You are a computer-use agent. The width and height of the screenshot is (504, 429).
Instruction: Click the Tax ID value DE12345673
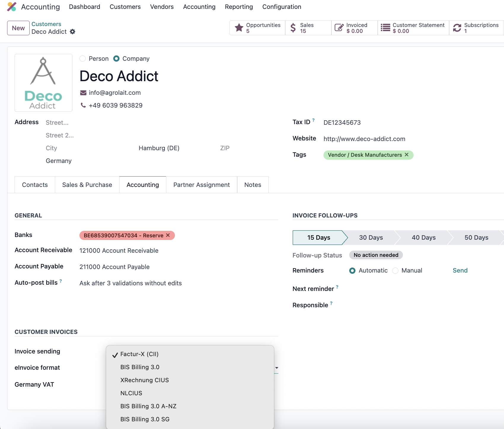[x=342, y=123]
